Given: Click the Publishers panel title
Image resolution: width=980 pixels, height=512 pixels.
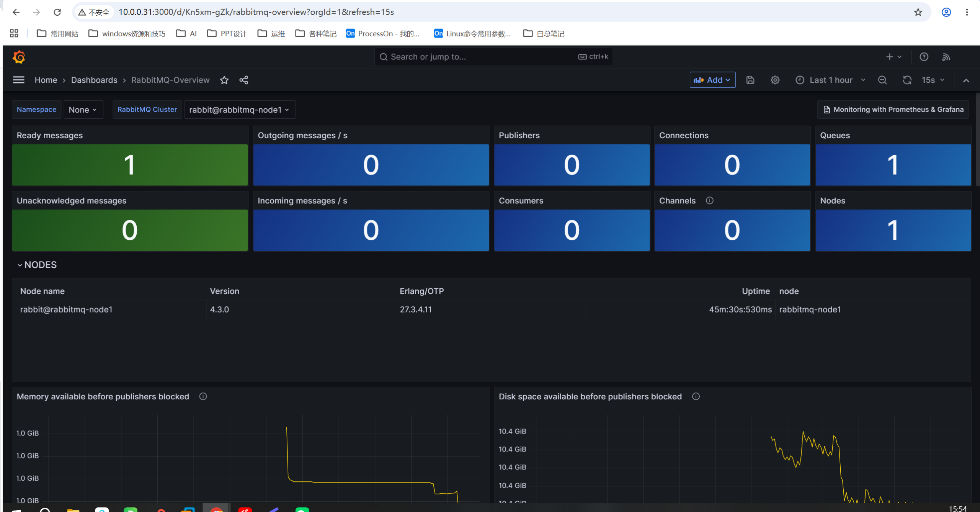Looking at the screenshot, I should coord(519,136).
